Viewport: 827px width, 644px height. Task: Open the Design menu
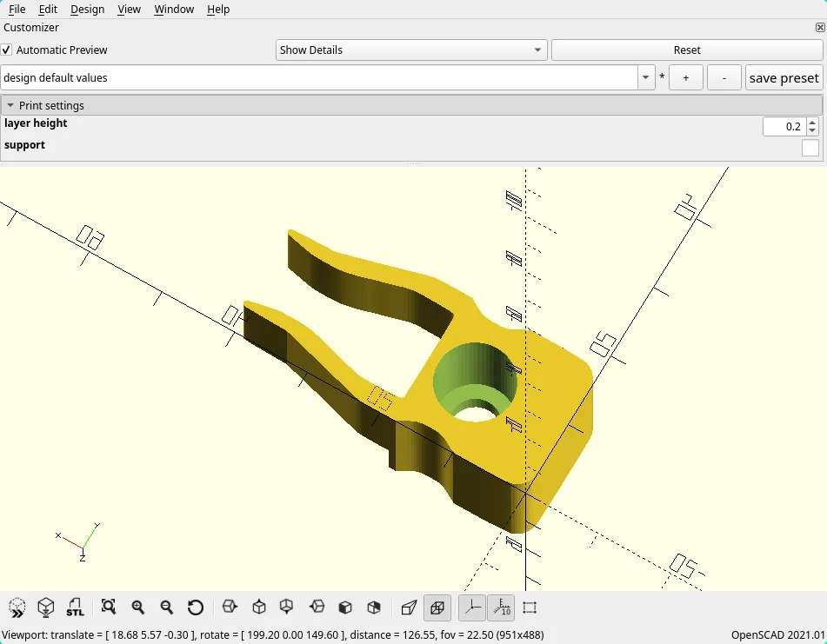[x=88, y=10]
